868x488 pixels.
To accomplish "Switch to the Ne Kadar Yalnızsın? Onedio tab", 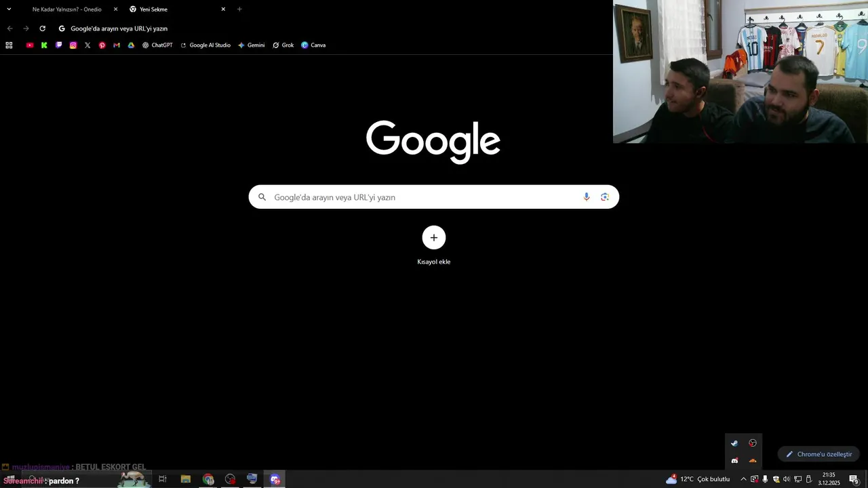I will [x=68, y=9].
